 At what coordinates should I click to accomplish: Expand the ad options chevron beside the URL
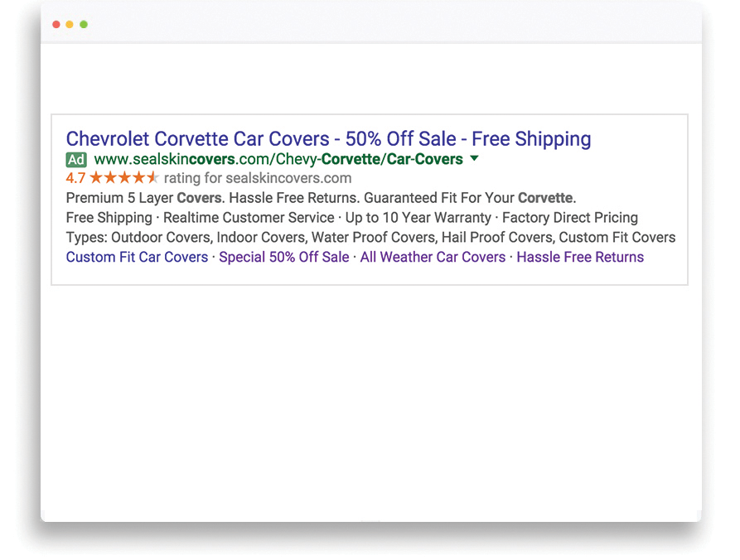pos(474,159)
